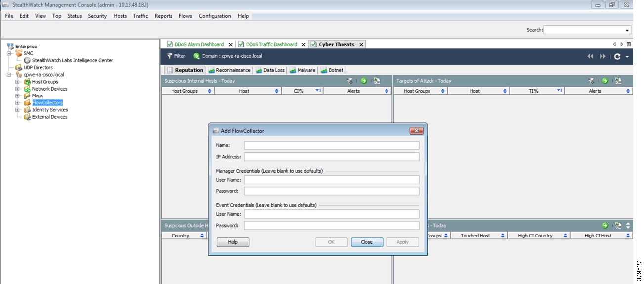
Task: Click the rewind double-arrow icon
Action: 590,56
